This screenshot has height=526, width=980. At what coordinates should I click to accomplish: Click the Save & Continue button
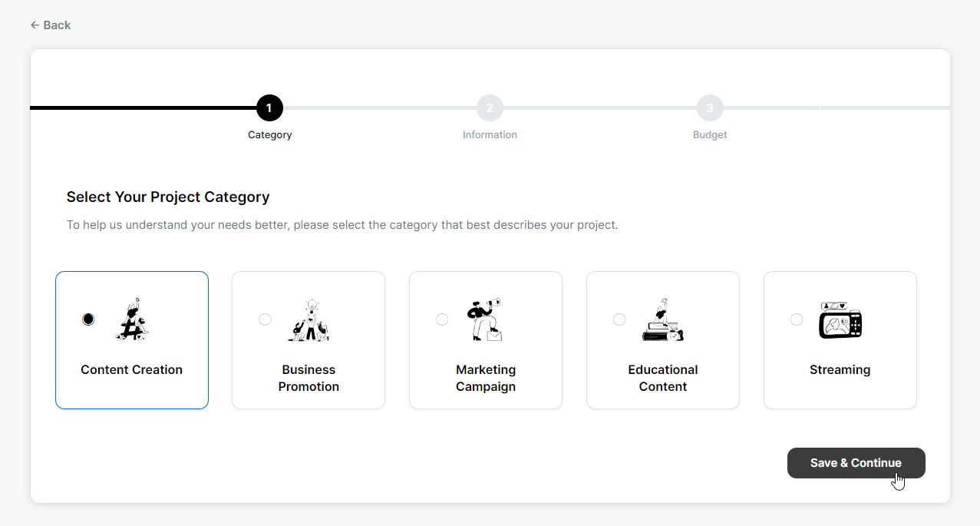tap(856, 463)
